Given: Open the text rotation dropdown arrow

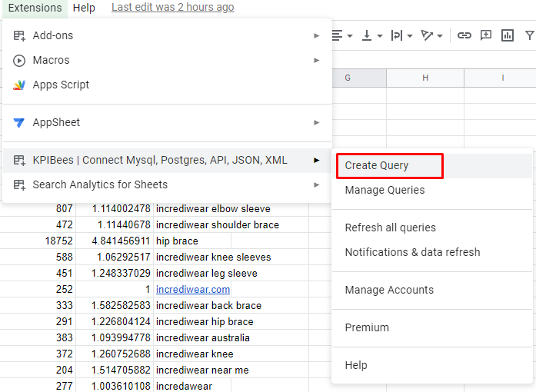Looking at the screenshot, I should tap(440, 35).
